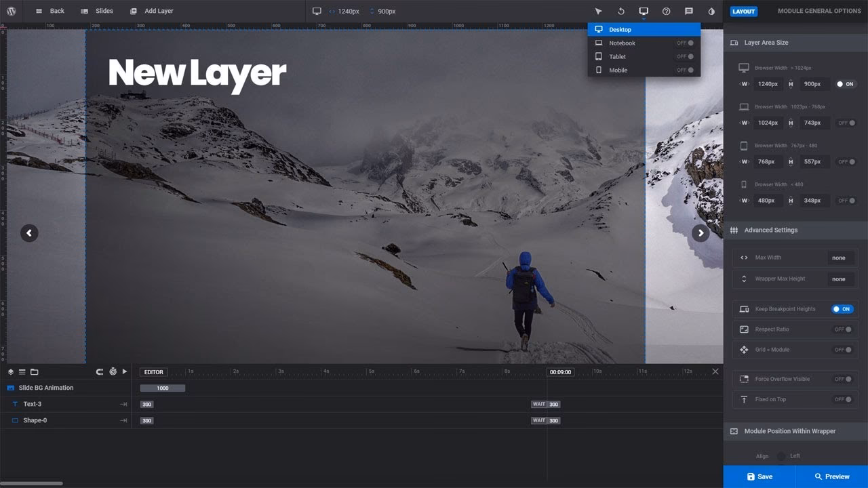Open the folder icon in the timeline toolbar
The width and height of the screenshot is (868, 488).
[x=35, y=371]
